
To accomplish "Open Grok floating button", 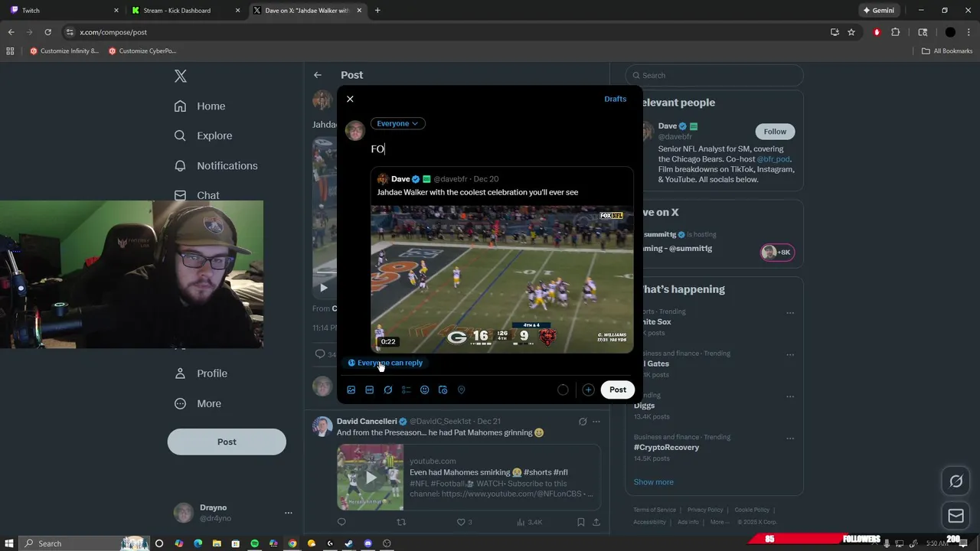I will click(x=956, y=481).
